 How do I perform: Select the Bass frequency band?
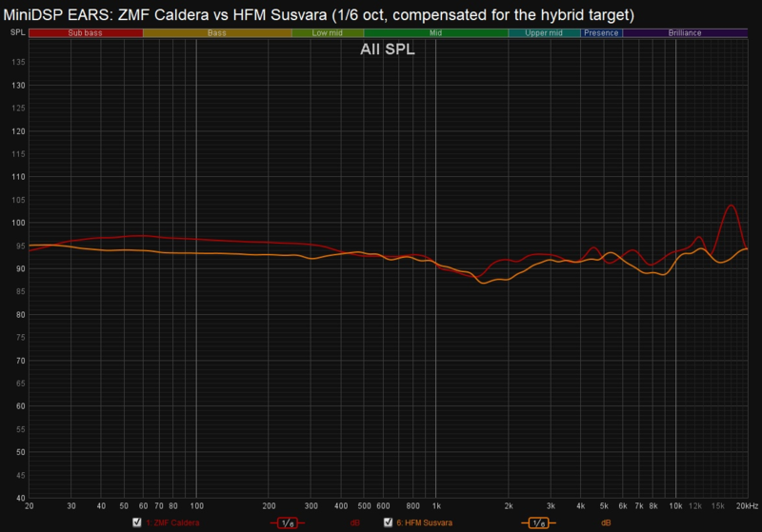(x=217, y=32)
